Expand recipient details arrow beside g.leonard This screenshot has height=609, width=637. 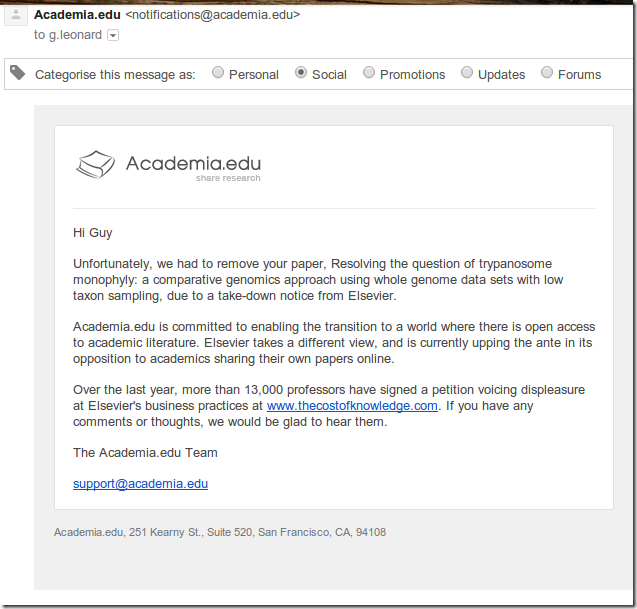pyautogui.click(x=113, y=35)
